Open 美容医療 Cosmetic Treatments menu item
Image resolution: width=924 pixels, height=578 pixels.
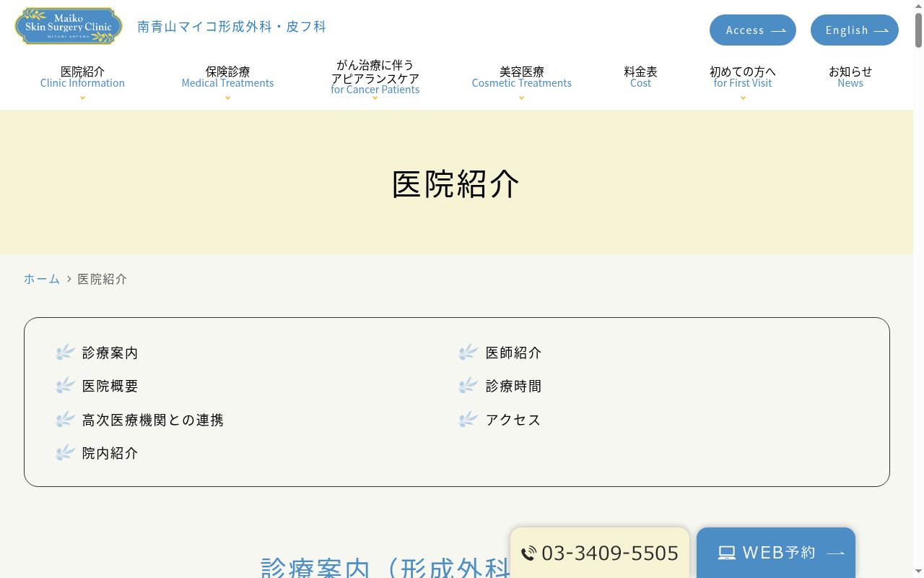click(521, 77)
